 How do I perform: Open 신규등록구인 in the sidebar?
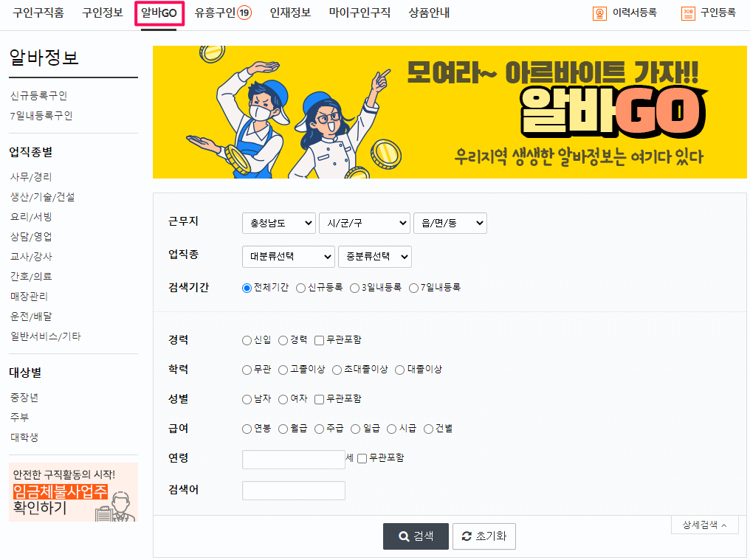(38, 96)
